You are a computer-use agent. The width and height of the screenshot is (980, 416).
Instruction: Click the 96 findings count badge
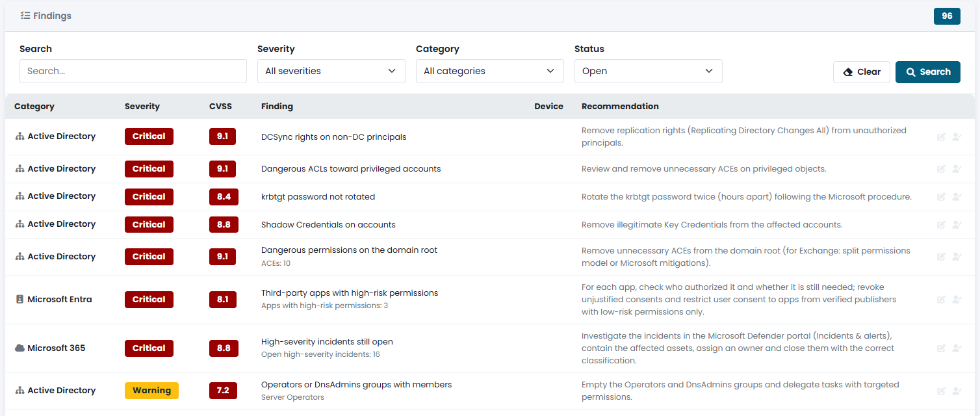coord(947,16)
